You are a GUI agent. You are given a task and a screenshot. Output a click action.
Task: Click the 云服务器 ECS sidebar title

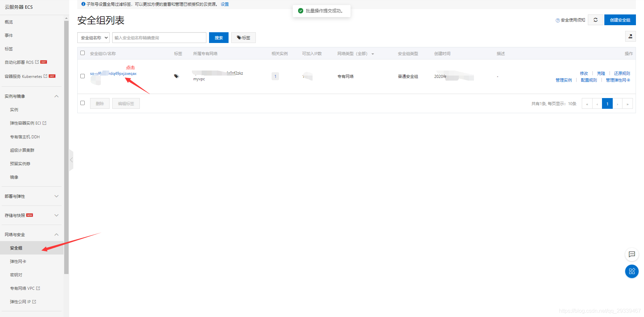point(19,7)
